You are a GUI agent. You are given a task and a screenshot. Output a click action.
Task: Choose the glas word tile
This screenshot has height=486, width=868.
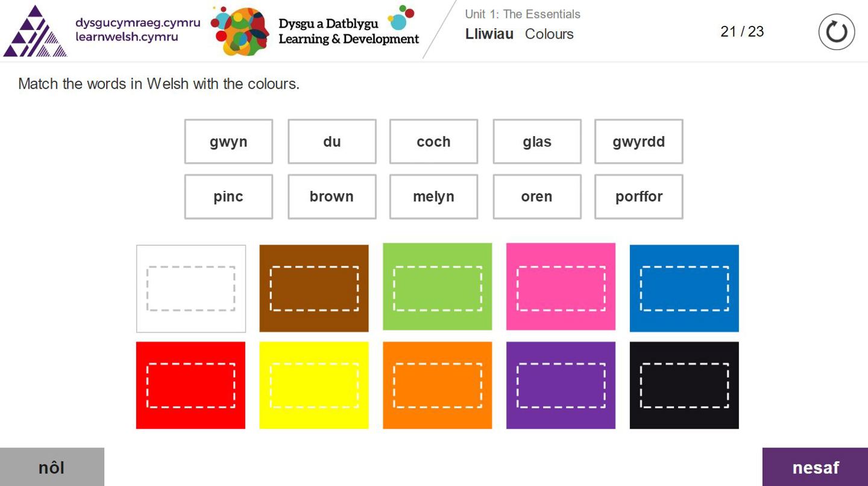coord(536,142)
